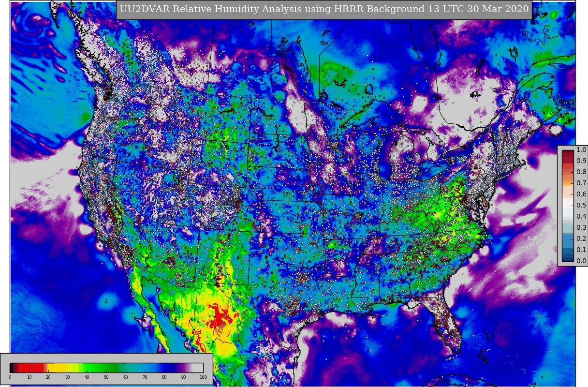The width and height of the screenshot is (588, 387).
Task: Click the 0.7 label on vertical colorbar
Action: pyautogui.click(x=581, y=183)
